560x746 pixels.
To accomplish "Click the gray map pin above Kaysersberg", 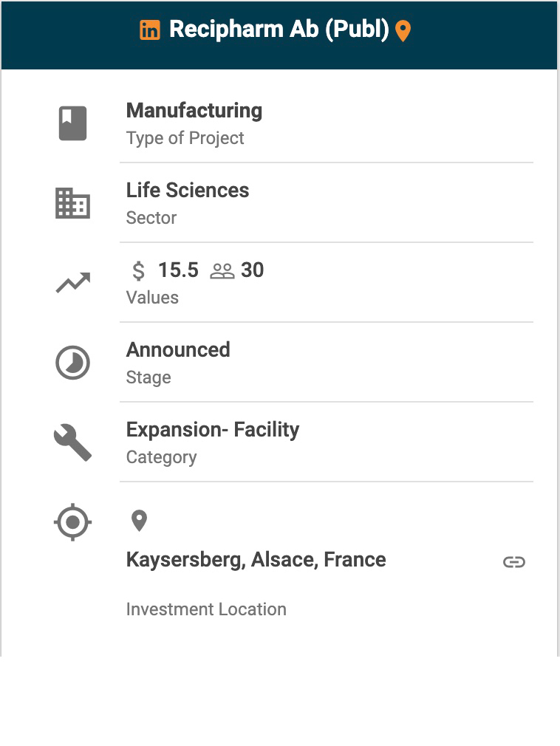I will (139, 521).
